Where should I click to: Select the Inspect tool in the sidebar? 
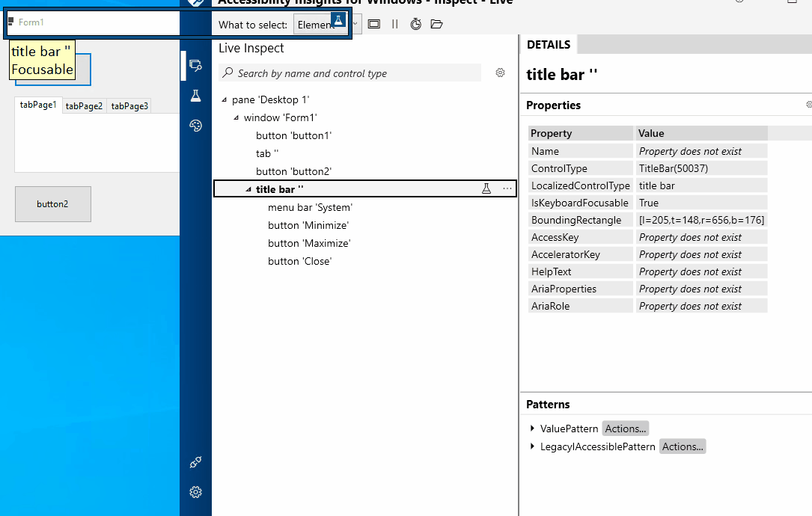click(195, 66)
